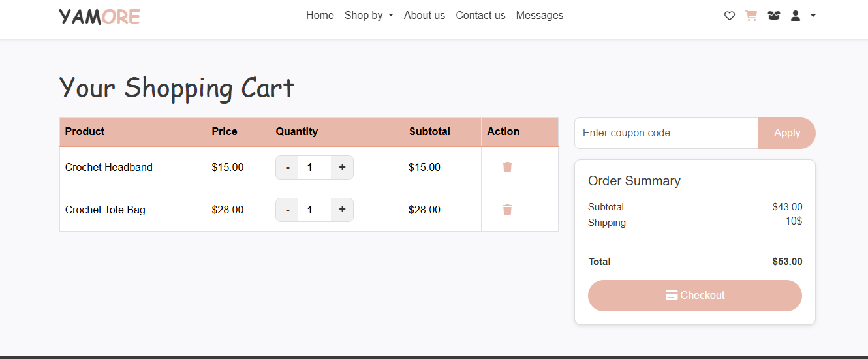
Task: Expand the account dropdown caret
Action: (813, 16)
